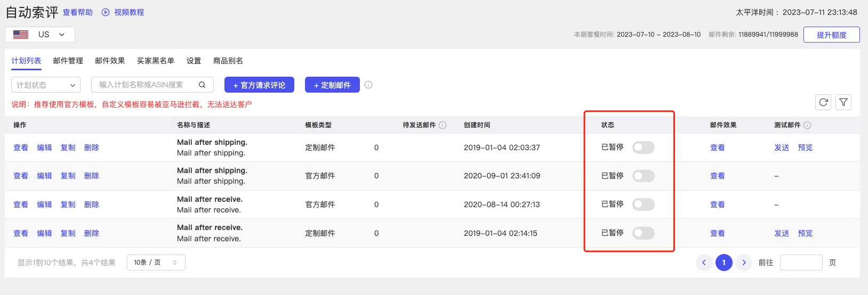Viewport: 868px width, 295px height.
Task: Click 编辑 for 2020-08-14 00:27:13 plan
Action: point(44,204)
